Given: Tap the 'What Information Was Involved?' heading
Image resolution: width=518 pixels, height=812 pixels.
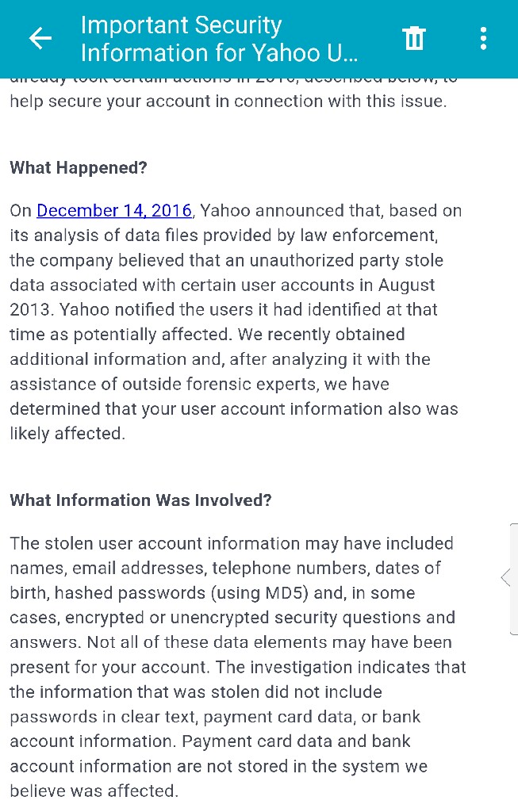Looking at the screenshot, I should coord(140,500).
